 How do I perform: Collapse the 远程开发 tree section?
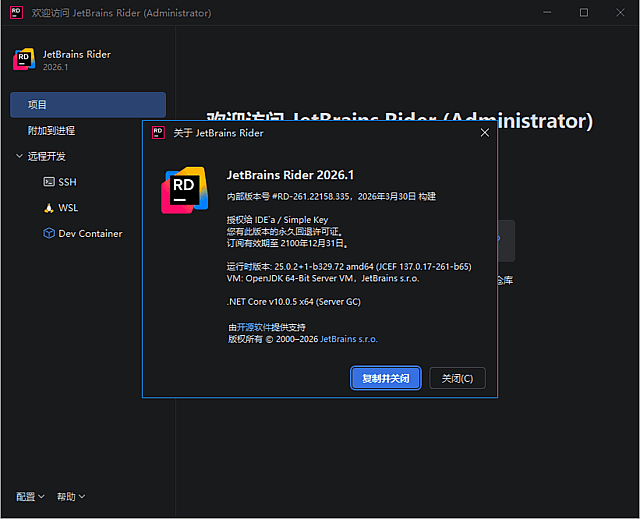tap(20, 156)
